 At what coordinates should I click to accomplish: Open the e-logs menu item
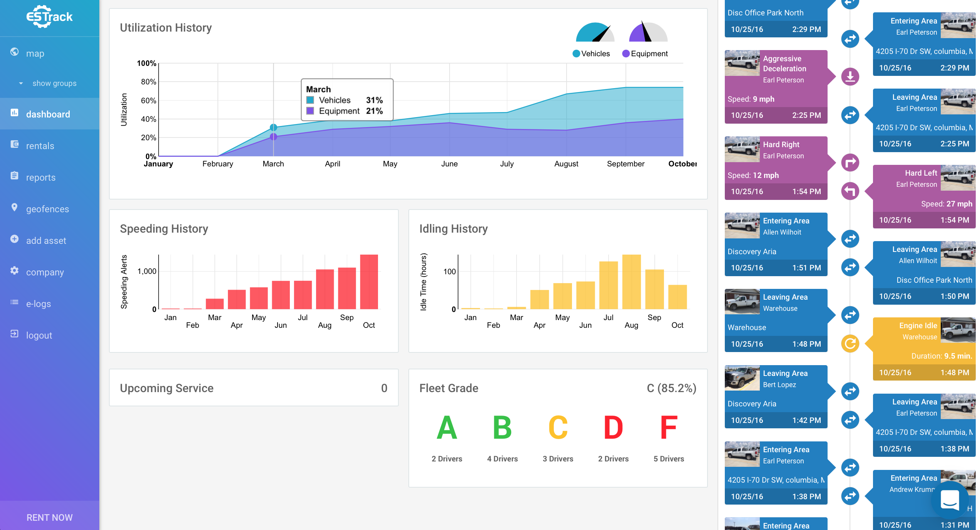tap(38, 304)
